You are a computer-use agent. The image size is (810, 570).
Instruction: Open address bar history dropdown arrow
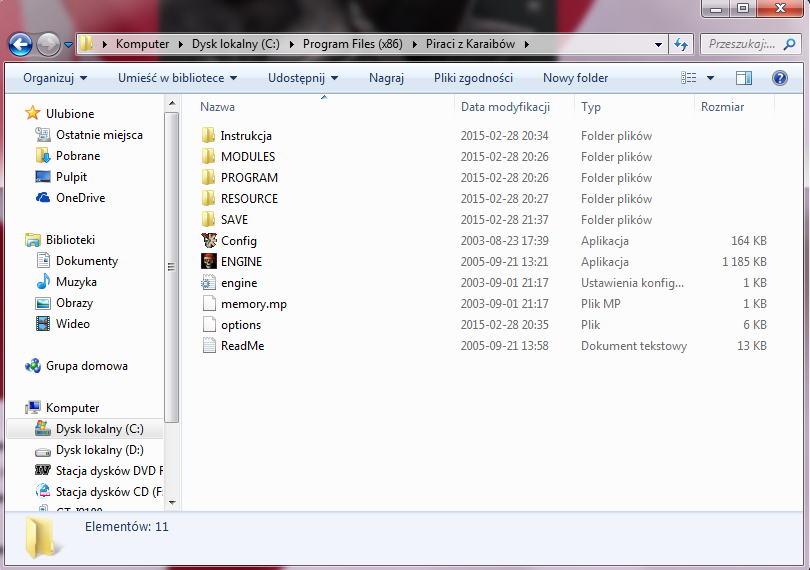[x=658, y=44]
